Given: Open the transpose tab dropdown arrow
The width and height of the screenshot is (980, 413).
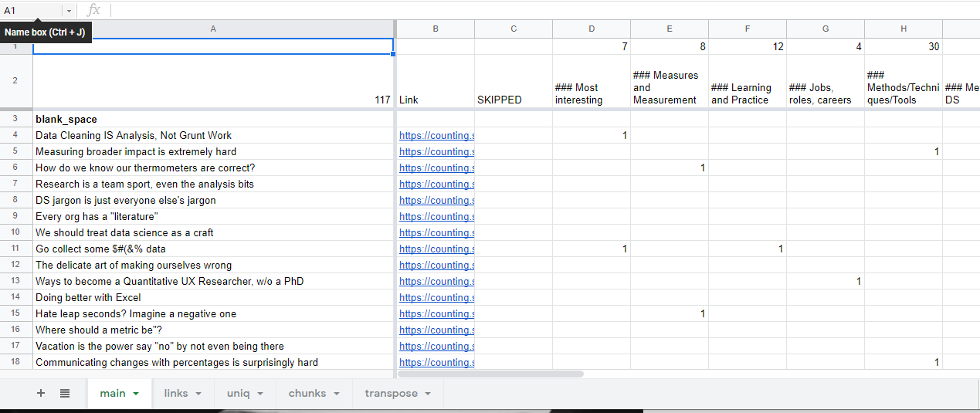Looking at the screenshot, I should 428,394.
